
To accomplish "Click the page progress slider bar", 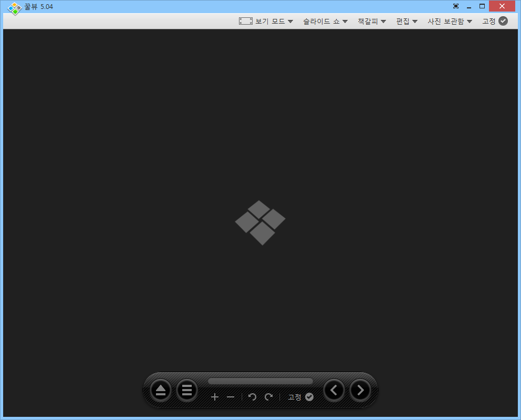I will (x=260, y=381).
